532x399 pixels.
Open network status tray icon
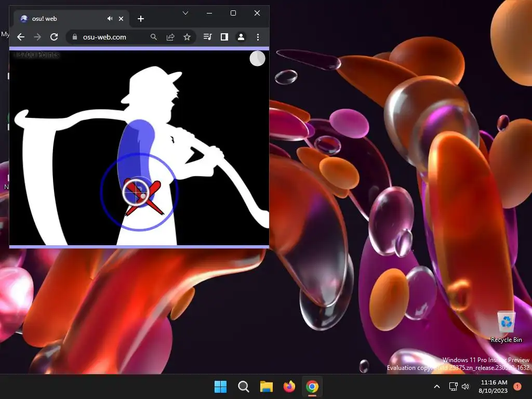(x=453, y=387)
